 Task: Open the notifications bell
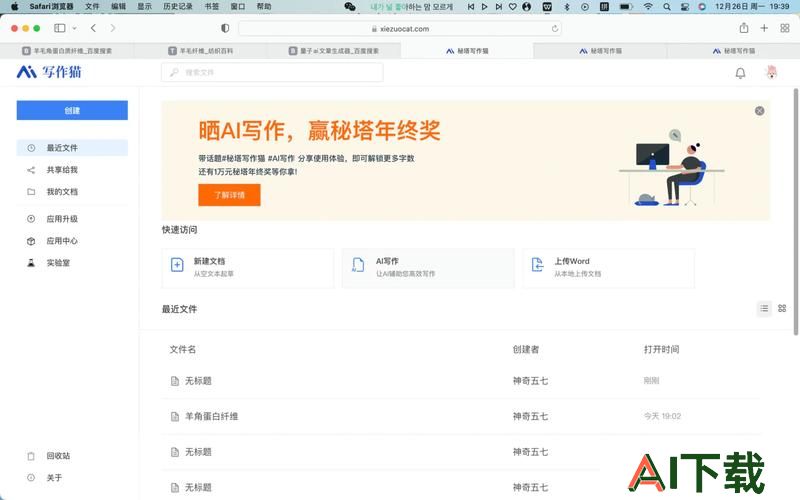pos(740,73)
